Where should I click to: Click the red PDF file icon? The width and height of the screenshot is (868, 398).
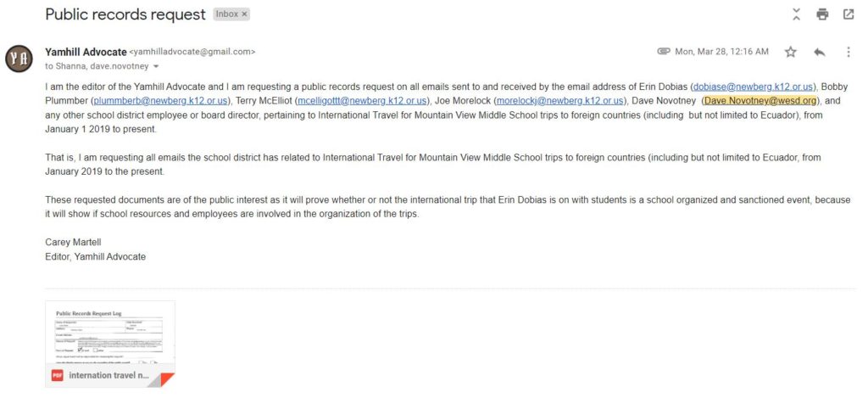coord(57,375)
